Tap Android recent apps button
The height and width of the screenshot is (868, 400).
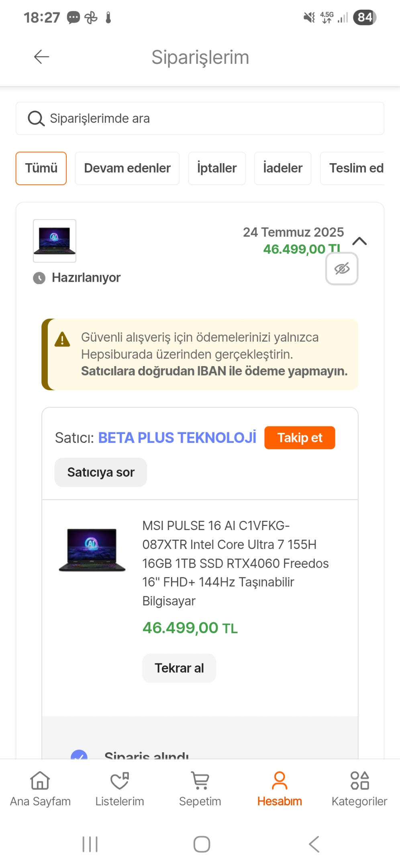click(90, 844)
